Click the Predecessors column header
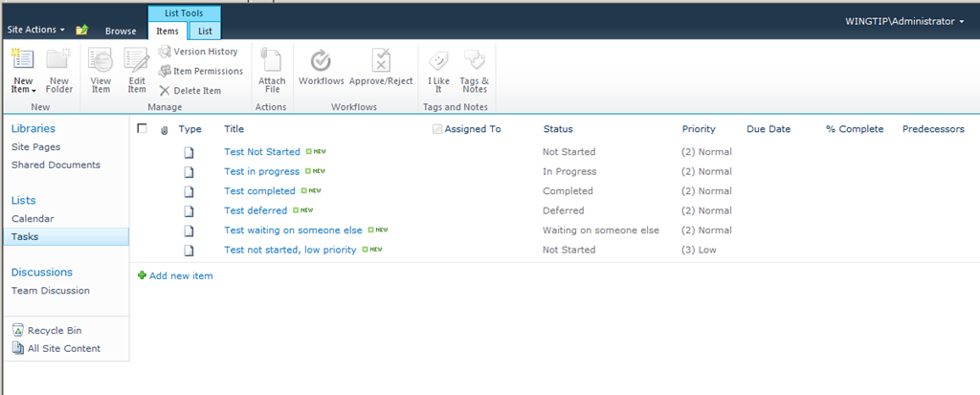The width and height of the screenshot is (980, 395). point(933,129)
